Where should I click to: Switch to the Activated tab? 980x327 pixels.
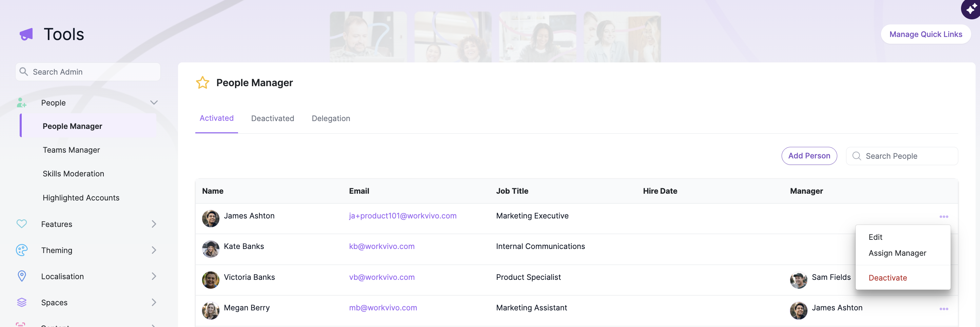[216, 118]
